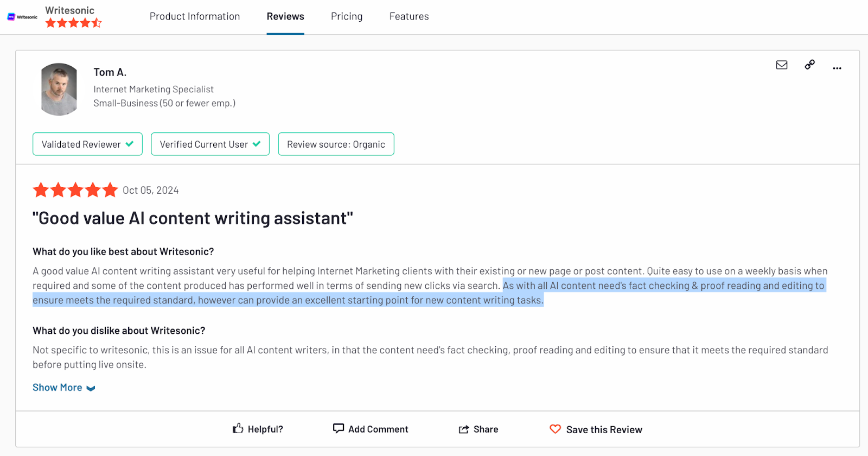Screen dimensions: 868x456
Task: Open the three-dot more options menu
Action: (x=837, y=68)
